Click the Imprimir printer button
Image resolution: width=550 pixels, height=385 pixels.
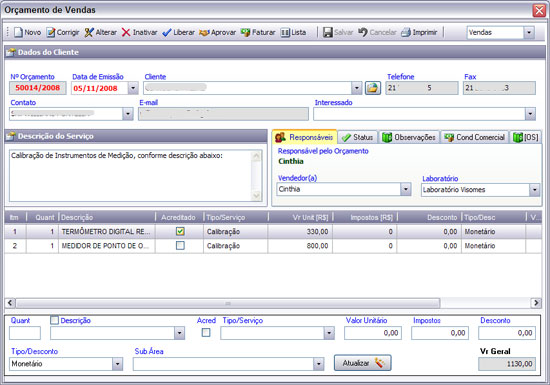[x=419, y=32]
